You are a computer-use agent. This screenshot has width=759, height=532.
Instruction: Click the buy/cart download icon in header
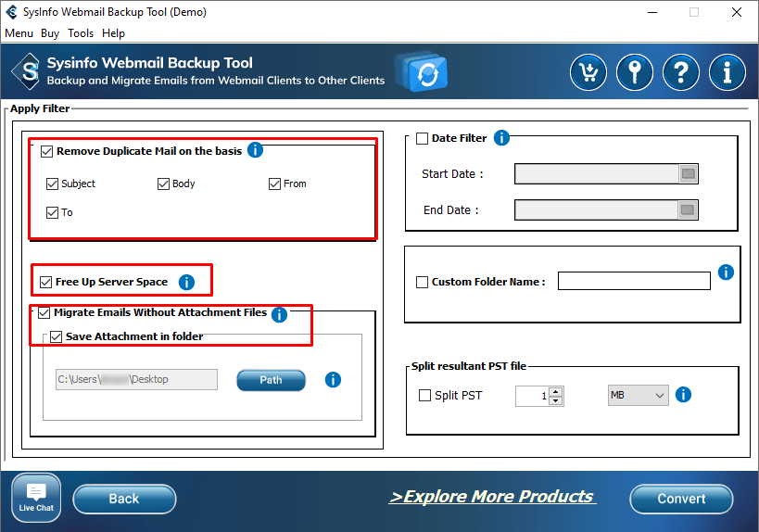coord(588,72)
